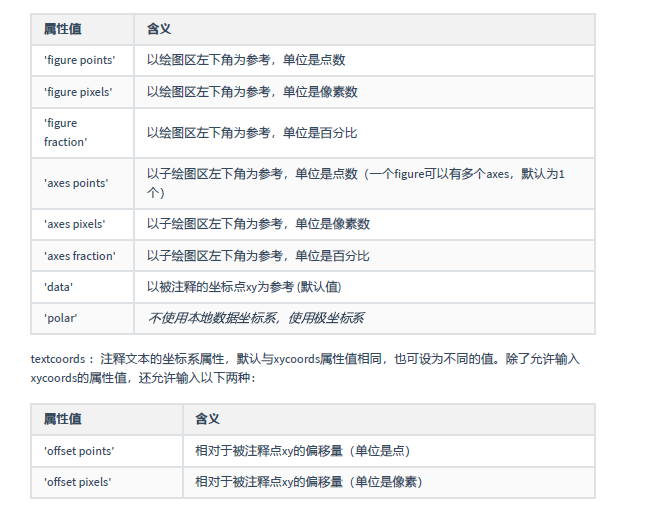Click 以子绘图区左下角为参考，单位是像素数 description
Image resolution: width=651 pixels, height=506 pixels.
[x=258, y=224]
